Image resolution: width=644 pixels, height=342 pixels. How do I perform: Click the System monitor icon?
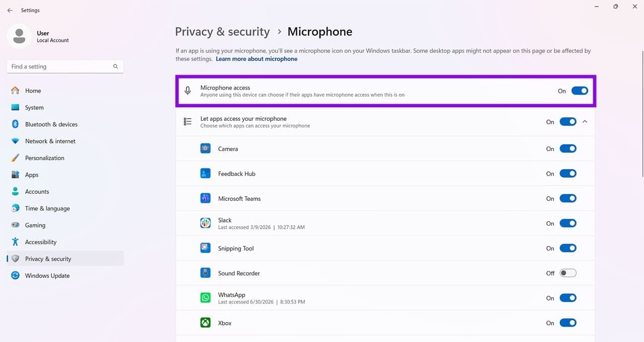15,107
